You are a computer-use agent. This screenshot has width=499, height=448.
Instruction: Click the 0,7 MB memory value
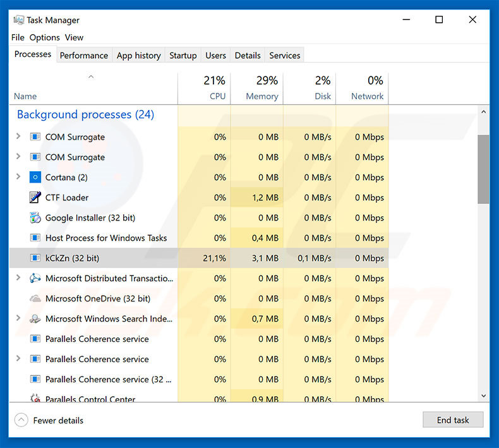265,318
